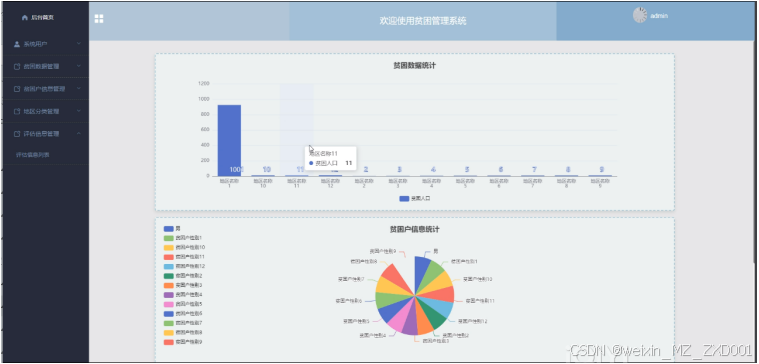759x364 pixels.
Task: Click the x-axis label 地区名称 9
Action: 600,183
